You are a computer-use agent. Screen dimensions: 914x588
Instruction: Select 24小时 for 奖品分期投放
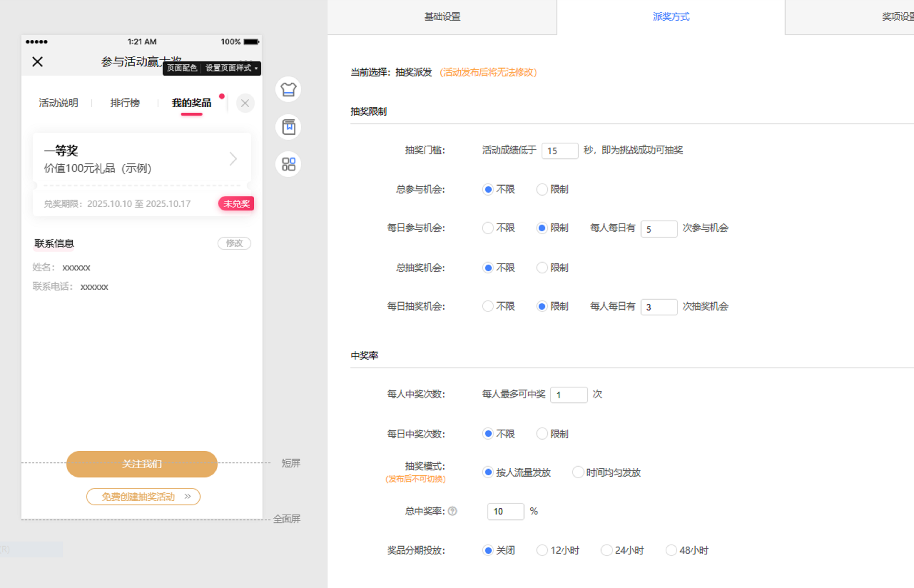[x=607, y=550]
